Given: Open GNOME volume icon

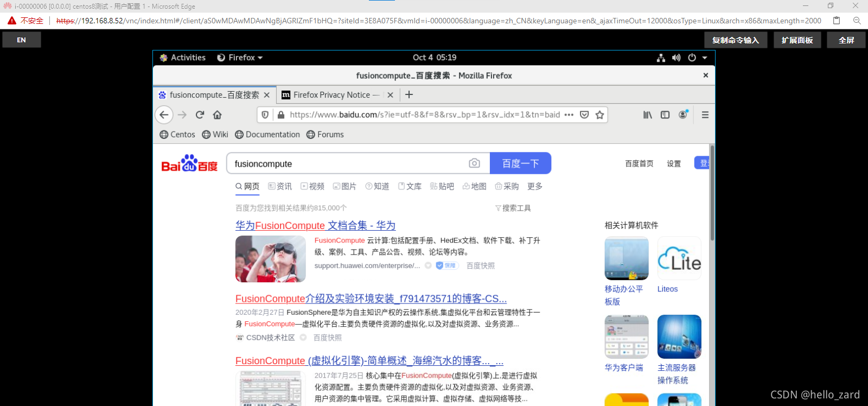Looking at the screenshot, I should pyautogui.click(x=676, y=58).
